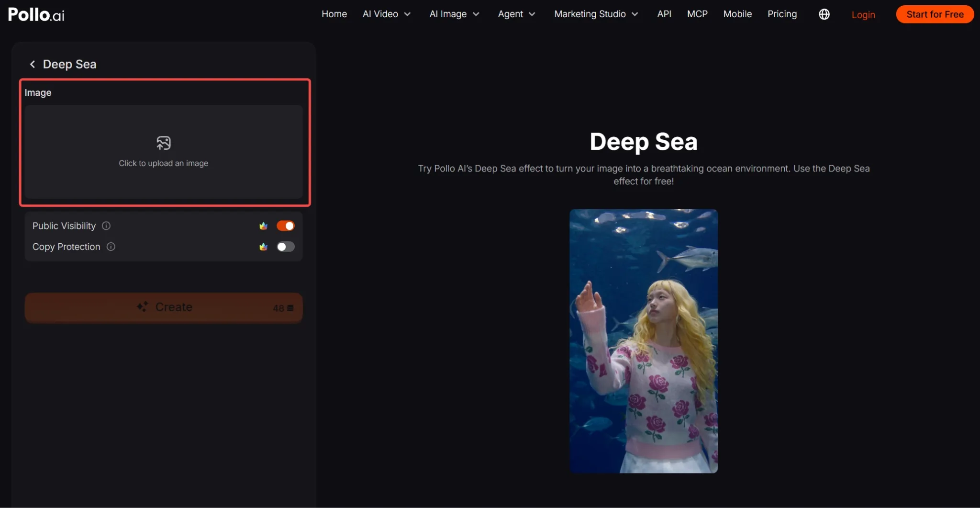Open the Deep Sea sample preview image
Screen dimensions: 980x508
(x=644, y=341)
